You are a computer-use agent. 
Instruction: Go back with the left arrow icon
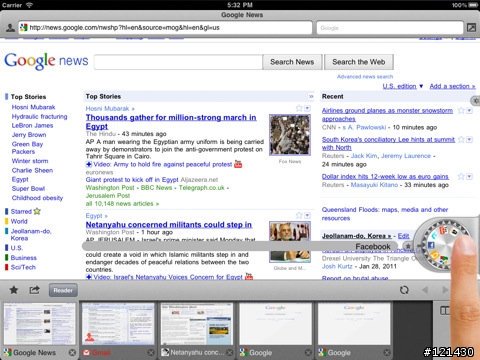425,290
